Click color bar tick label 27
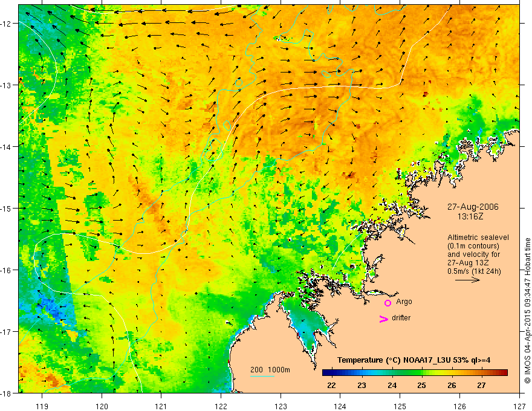The image size is (532, 411). [481, 385]
